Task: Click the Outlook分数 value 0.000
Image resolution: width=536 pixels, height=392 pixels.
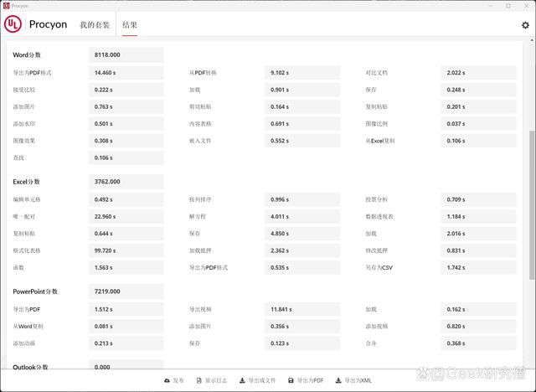Action: [126, 367]
